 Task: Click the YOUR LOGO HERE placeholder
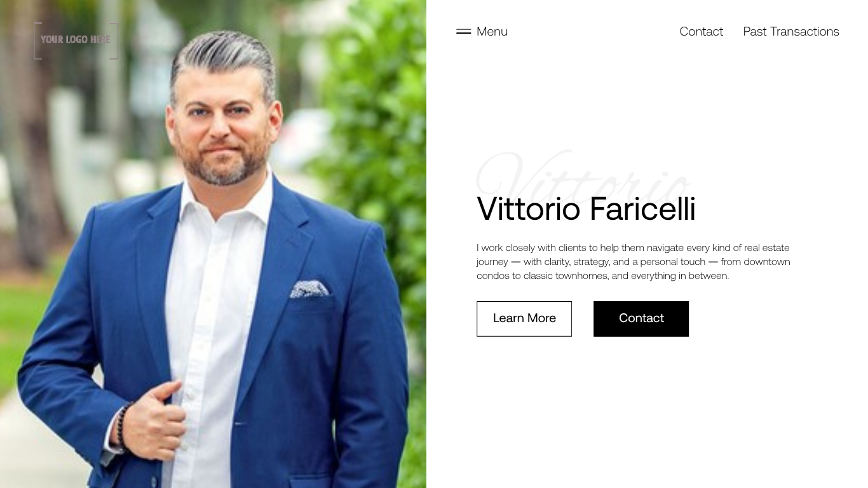[76, 40]
